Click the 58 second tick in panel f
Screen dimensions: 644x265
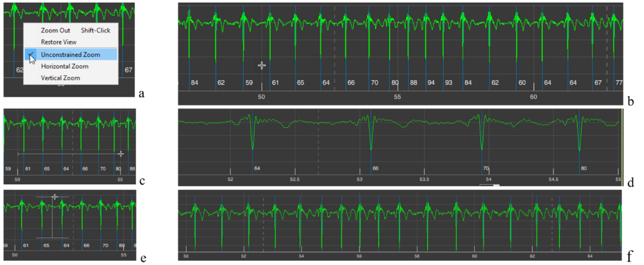[x=417, y=256]
